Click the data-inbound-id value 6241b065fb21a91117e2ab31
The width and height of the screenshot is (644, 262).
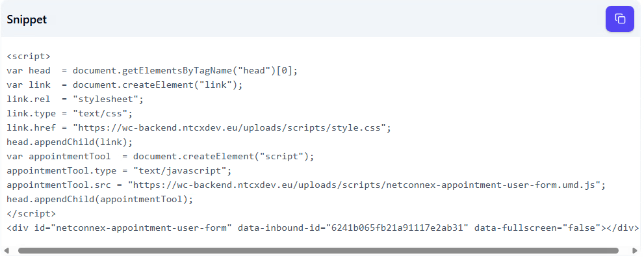coord(397,228)
